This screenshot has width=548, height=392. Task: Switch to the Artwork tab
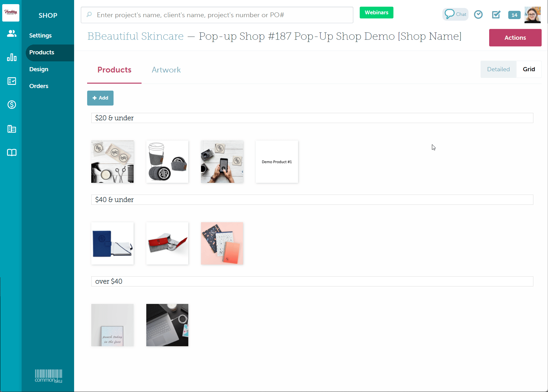(166, 70)
